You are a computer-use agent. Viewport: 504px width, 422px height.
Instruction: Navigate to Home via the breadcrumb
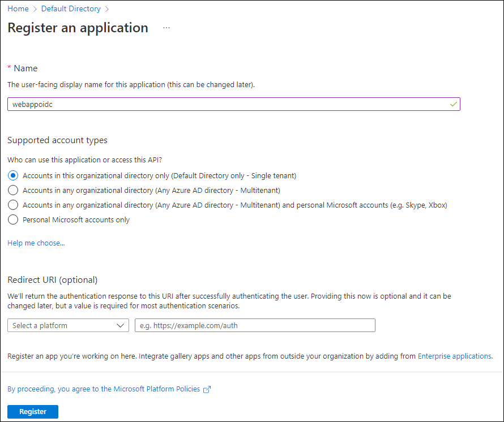tap(18, 8)
